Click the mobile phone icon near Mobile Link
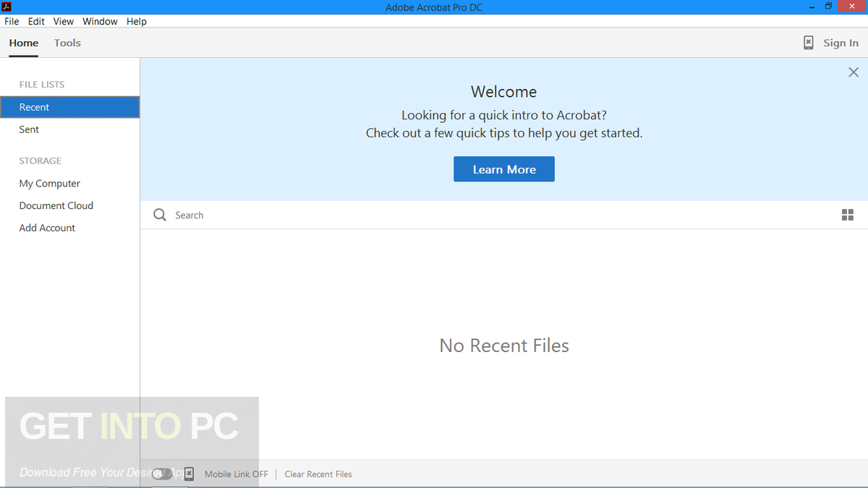Viewport: 868px width, 488px height. coord(189,474)
